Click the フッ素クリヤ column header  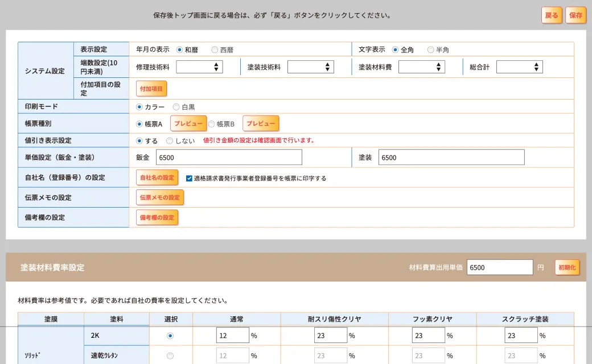(432, 319)
